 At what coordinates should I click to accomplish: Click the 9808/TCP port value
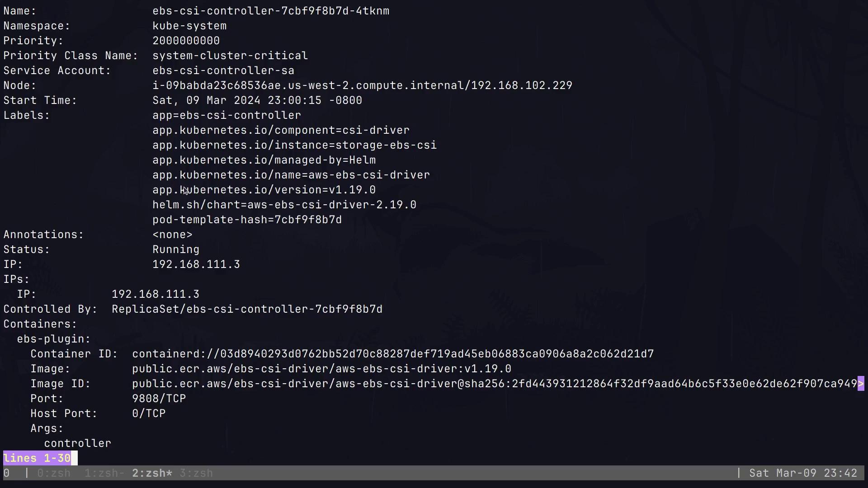[159, 399]
